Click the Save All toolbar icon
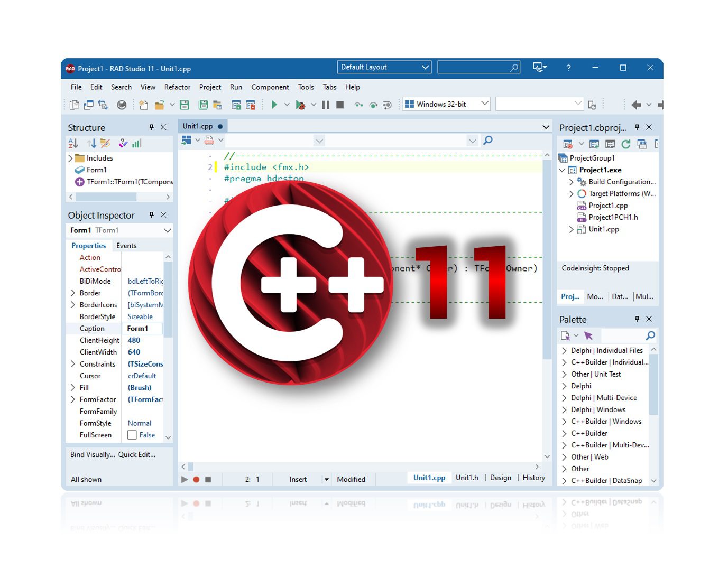 (203, 105)
